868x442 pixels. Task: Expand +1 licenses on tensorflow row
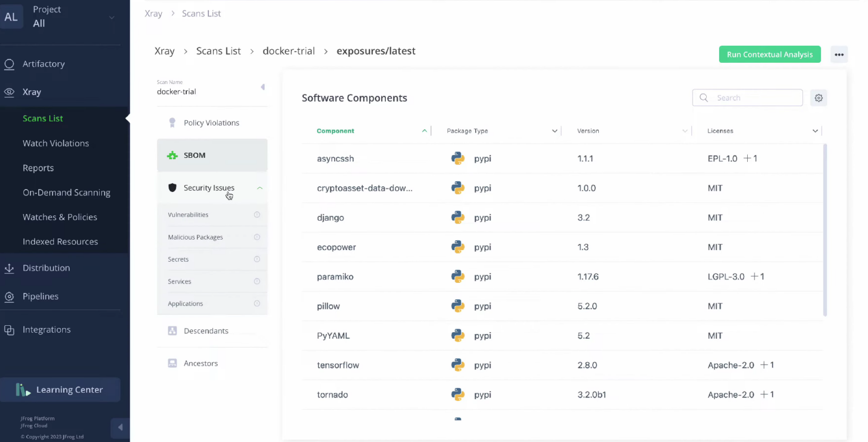[767, 365]
